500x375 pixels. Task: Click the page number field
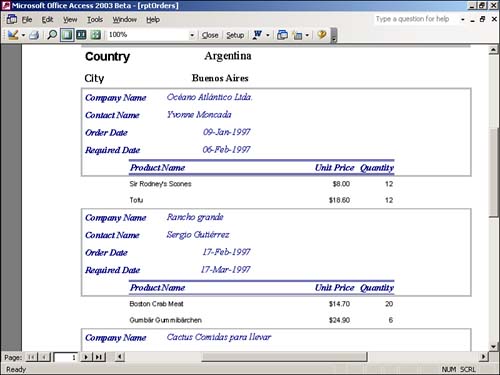[x=66, y=357]
